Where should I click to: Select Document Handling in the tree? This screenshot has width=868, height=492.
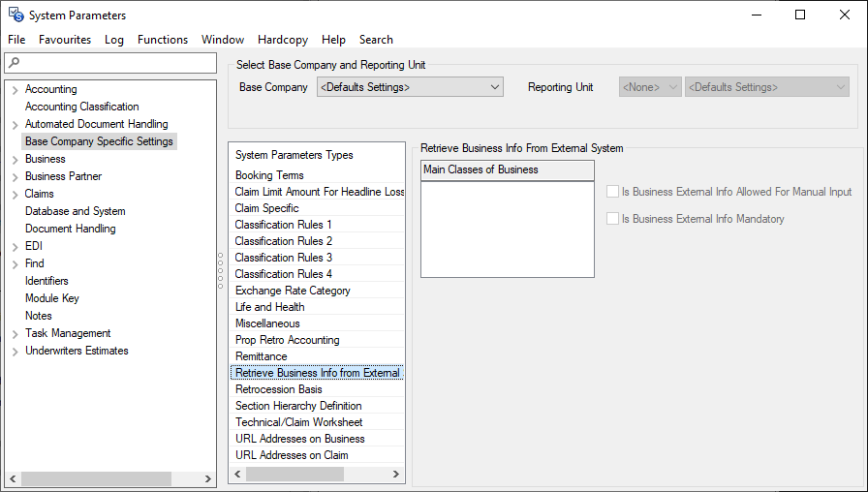70,229
